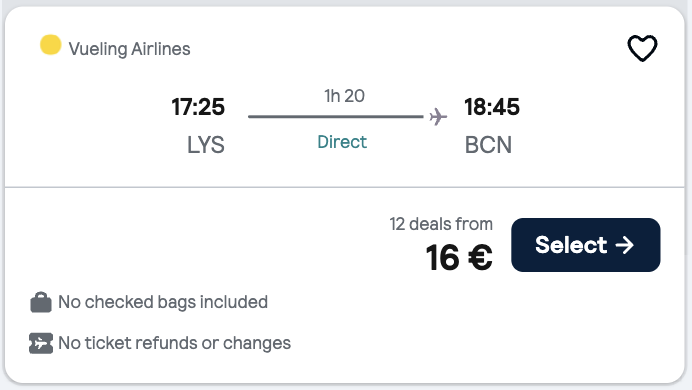The height and width of the screenshot is (390, 692).
Task: Click the 17:25 departure time
Action: 198,107
